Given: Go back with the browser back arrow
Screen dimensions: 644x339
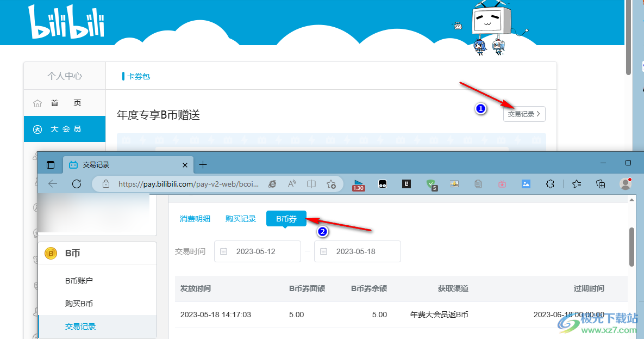Looking at the screenshot, I should (x=53, y=184).
